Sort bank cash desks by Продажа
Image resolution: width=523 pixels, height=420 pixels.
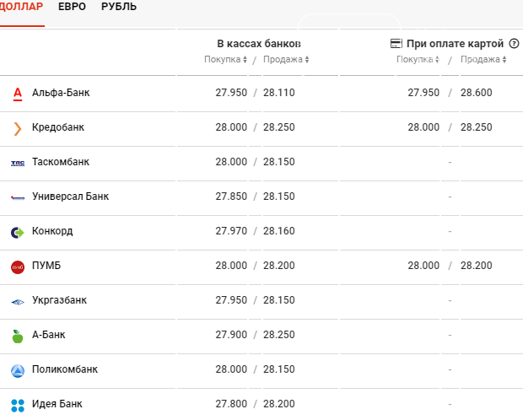pos(286,59)
